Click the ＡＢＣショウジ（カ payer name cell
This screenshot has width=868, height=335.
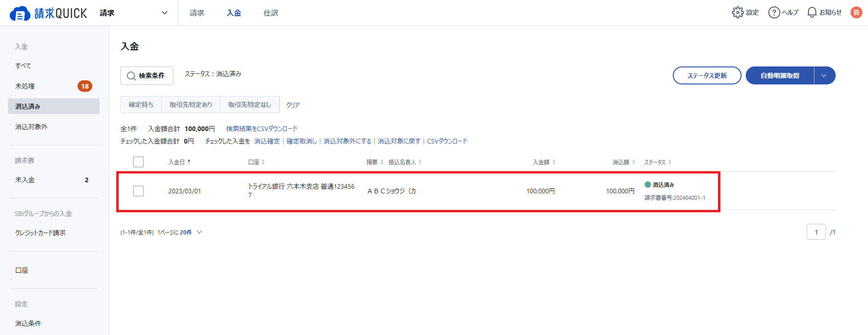coord(392,191)
